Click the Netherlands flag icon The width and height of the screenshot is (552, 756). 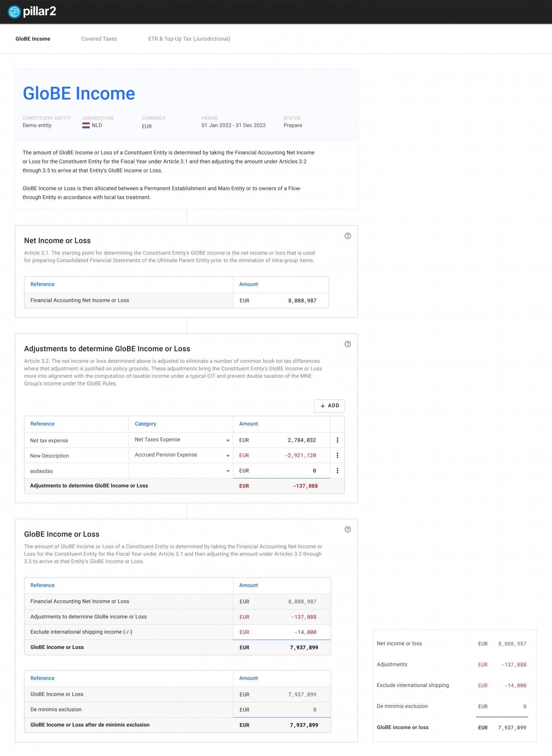[x=86, y=126]
